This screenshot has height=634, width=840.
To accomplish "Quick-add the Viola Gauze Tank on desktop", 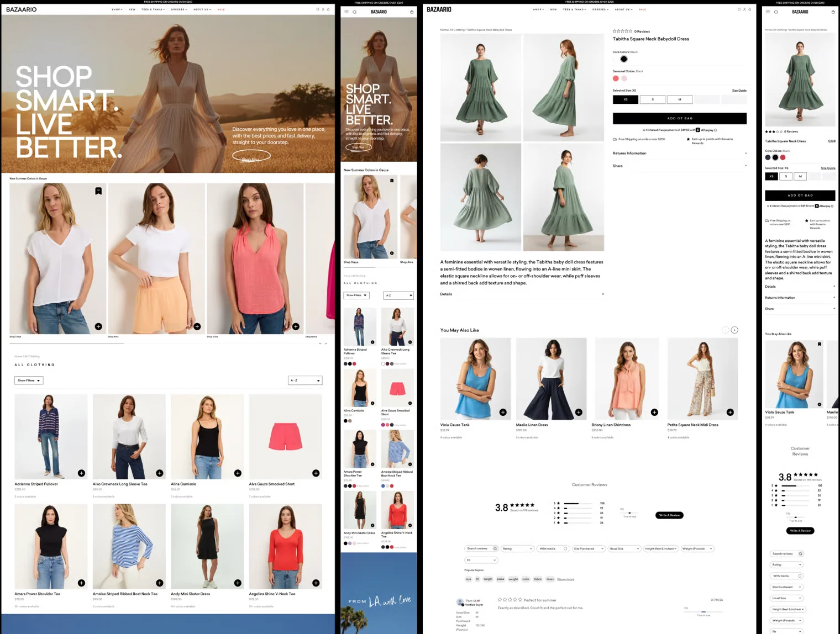I will click(x=503, y=412).
